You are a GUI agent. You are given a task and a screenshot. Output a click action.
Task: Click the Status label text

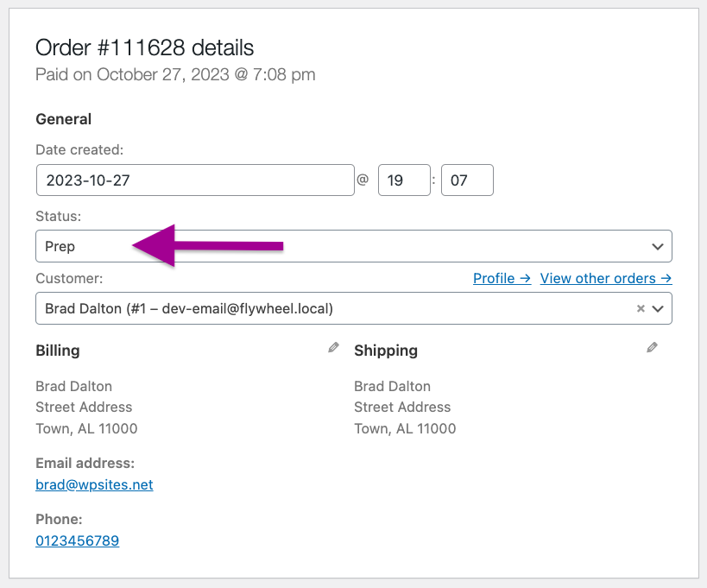click(58, 217)
